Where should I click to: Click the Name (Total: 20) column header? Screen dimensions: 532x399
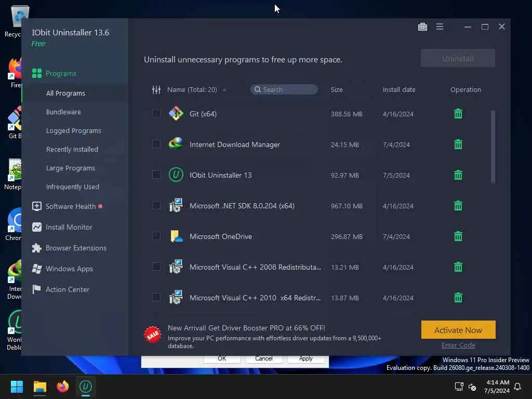[x=192, y=89]
